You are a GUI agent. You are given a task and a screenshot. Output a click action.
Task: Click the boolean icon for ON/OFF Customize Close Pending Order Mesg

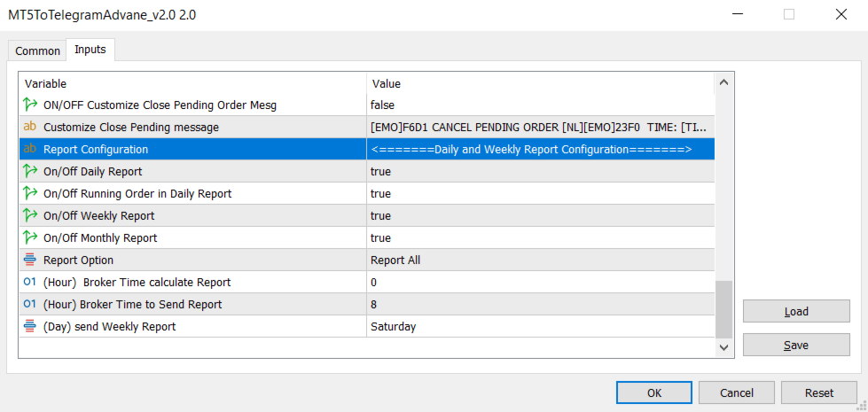point(30,105)
